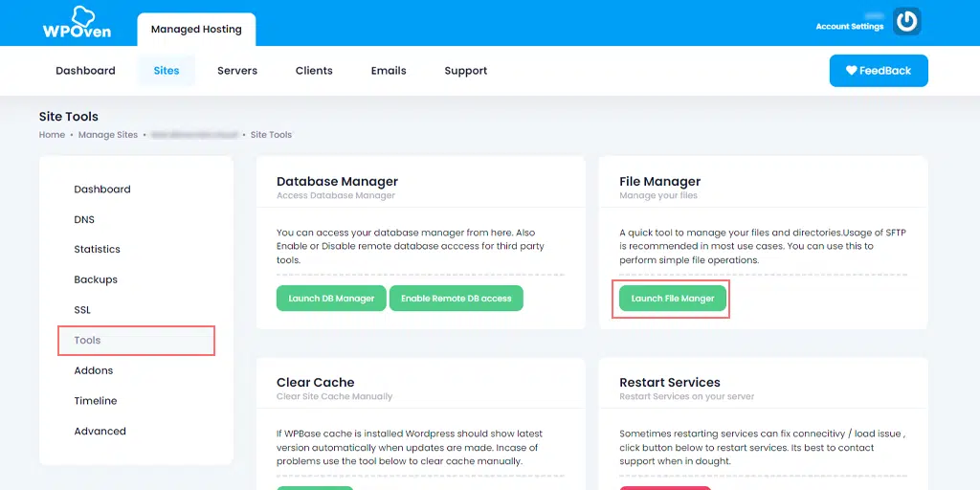The height and width of the screenshot is (490, 980).
Task: Click the WPOven logo
Action: (x=77, y=23)
